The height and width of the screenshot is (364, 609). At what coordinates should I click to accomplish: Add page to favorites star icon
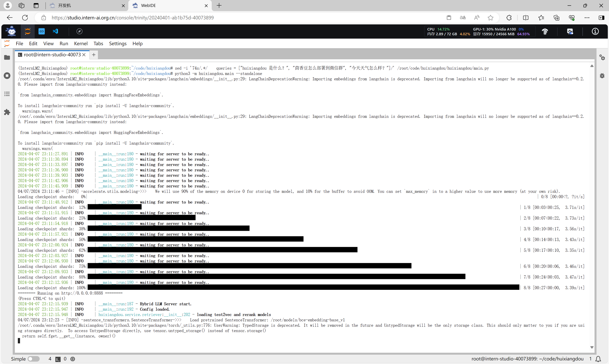[x=490, y=18]
